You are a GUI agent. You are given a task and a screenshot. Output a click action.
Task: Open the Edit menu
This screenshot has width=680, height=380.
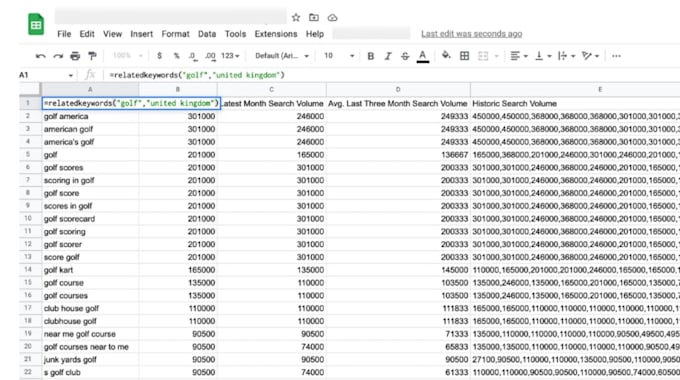87,34
